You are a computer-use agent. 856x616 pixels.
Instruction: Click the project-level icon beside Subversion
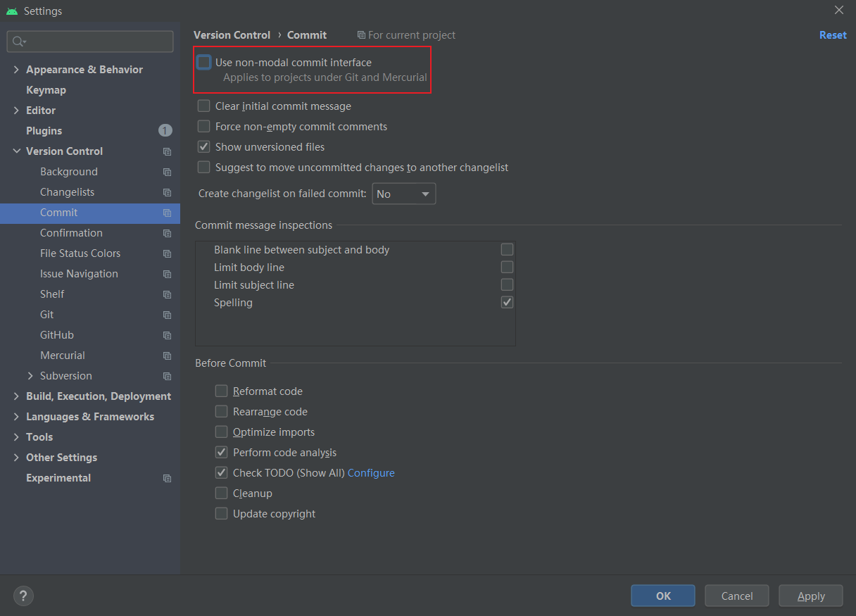167,376
